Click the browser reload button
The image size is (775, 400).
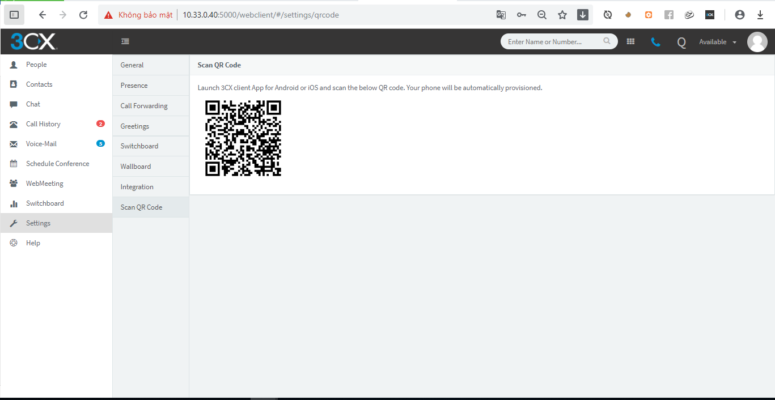(82, 15)
